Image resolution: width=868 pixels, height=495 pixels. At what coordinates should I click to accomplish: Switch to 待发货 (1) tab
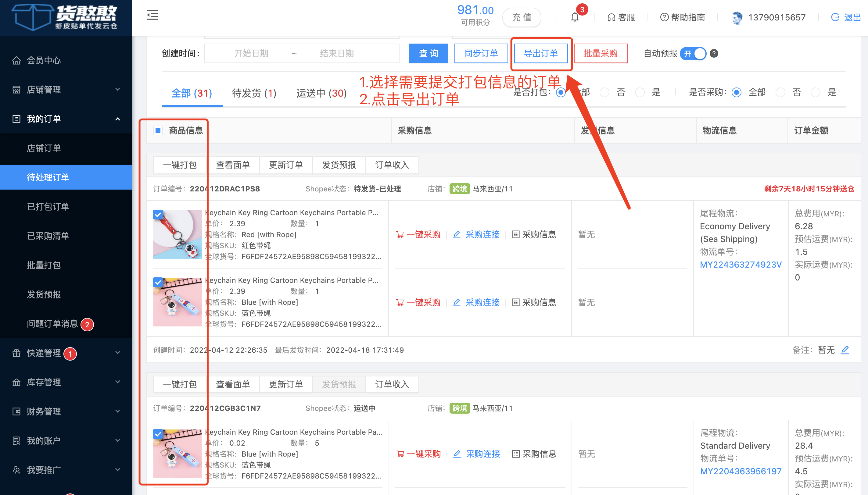[x=254, y=93]
